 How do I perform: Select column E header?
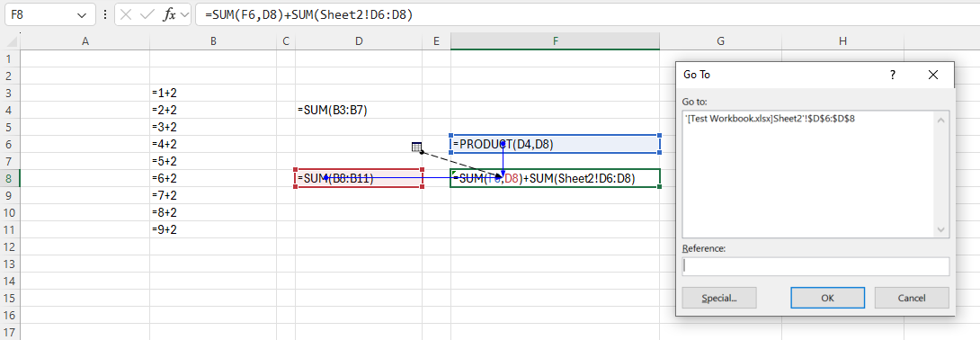(x=436, y=41)
